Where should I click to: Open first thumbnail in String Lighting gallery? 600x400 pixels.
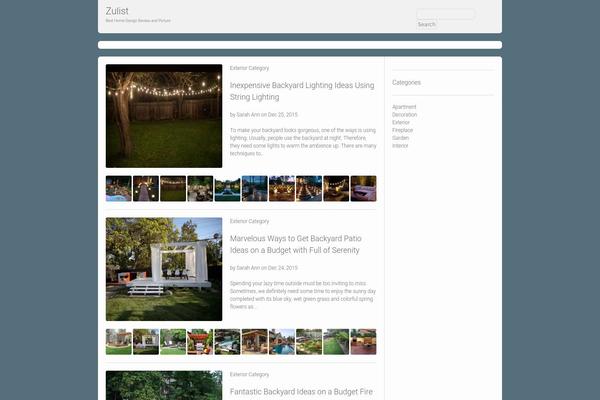pyautogui.click(x=119, y=188)
